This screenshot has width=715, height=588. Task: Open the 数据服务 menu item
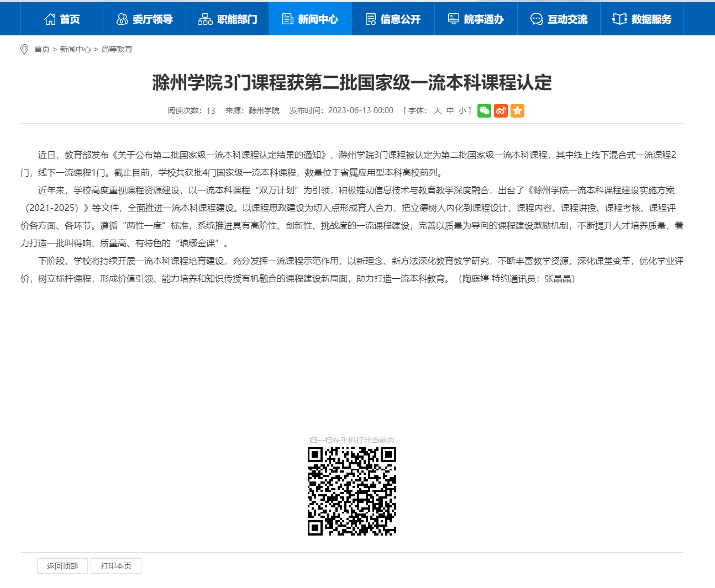[x=642, y=19]
